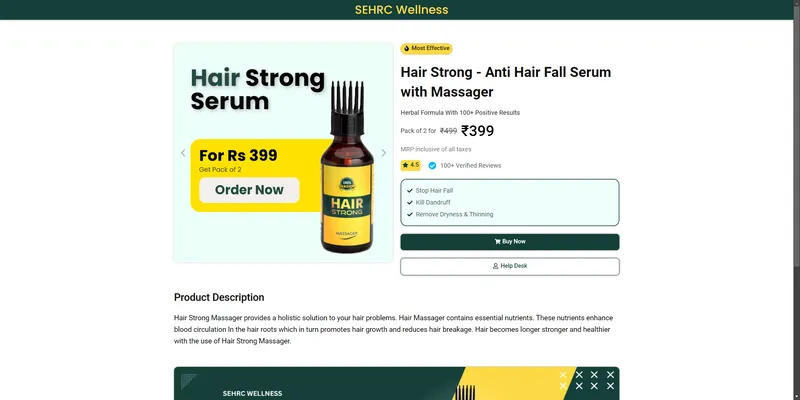Click 100+ Verified Reviews text
Viewport: 800px width, 400px height.
pos(470,165)
